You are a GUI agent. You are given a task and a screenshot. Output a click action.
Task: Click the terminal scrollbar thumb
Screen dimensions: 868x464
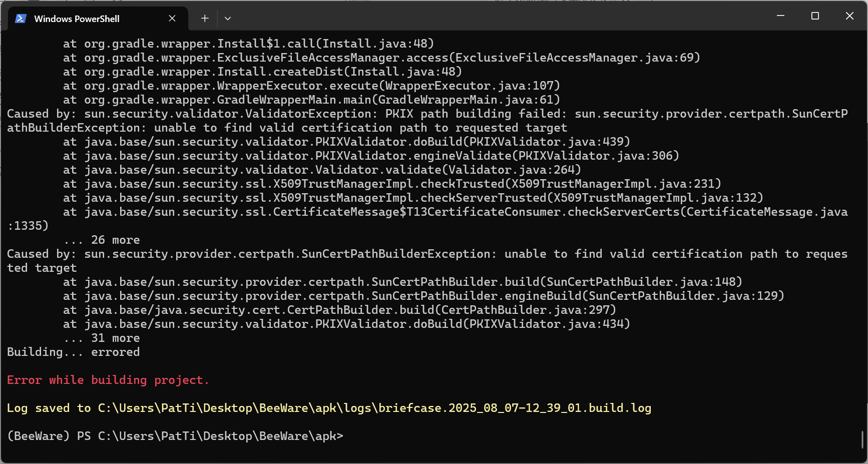click(862, 440)
